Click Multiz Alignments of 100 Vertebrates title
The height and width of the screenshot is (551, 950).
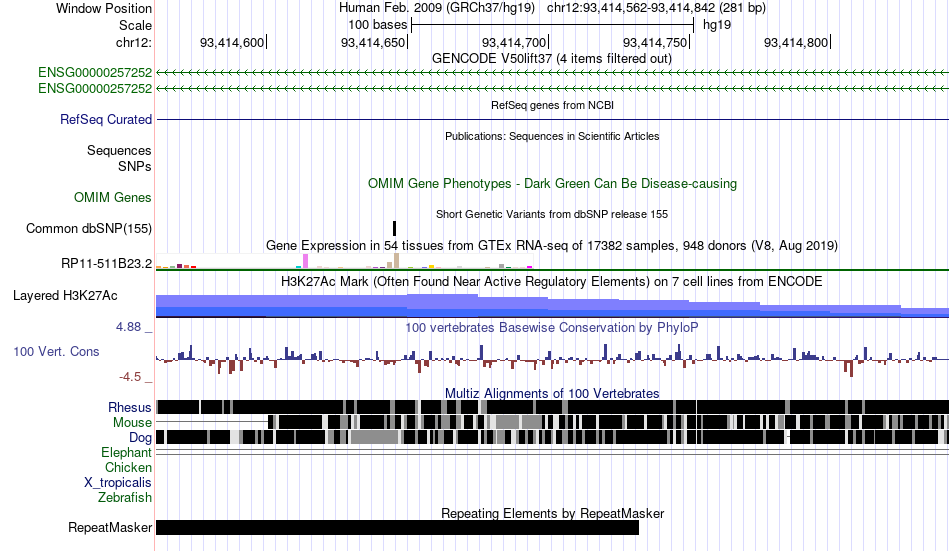552,393
